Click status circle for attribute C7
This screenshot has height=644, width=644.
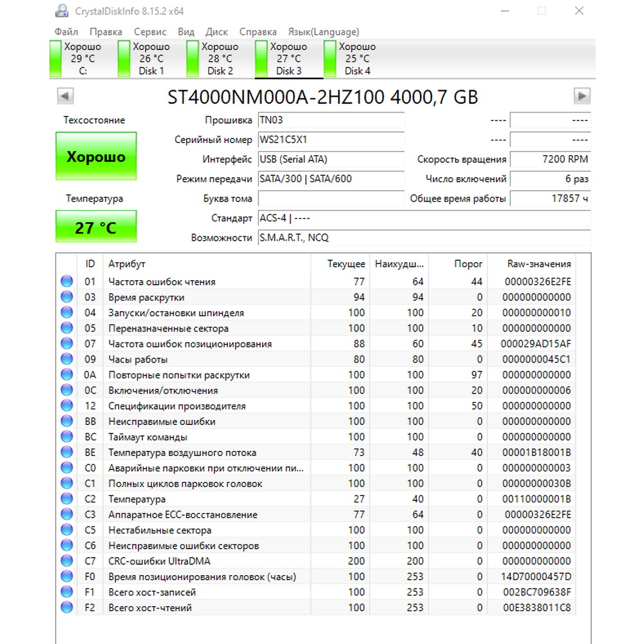pos(66,561)
